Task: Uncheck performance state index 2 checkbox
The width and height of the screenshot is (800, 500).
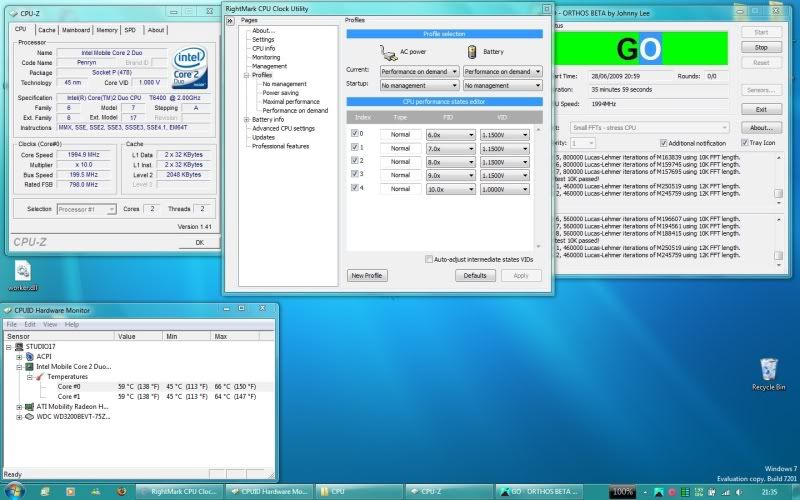Action: [355, 160]
